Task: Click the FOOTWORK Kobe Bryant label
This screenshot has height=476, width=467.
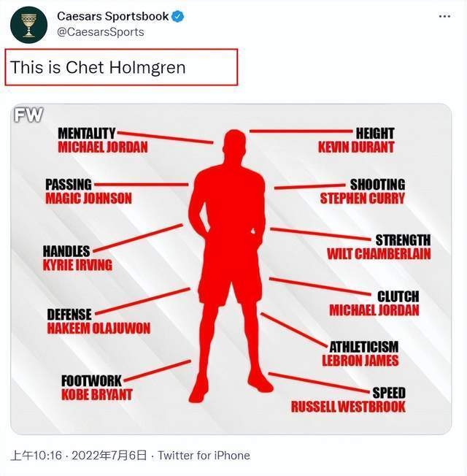Action: (97, 387)
